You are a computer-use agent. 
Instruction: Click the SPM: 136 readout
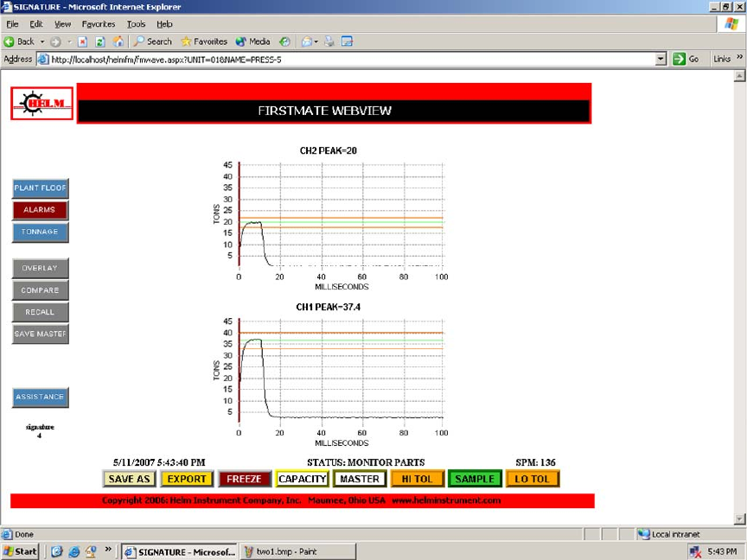click(x=535, y=462)
